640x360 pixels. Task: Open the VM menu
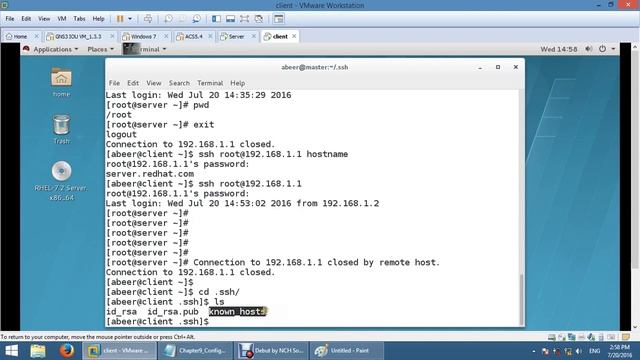pyautogui.click(x=62, y=19)
